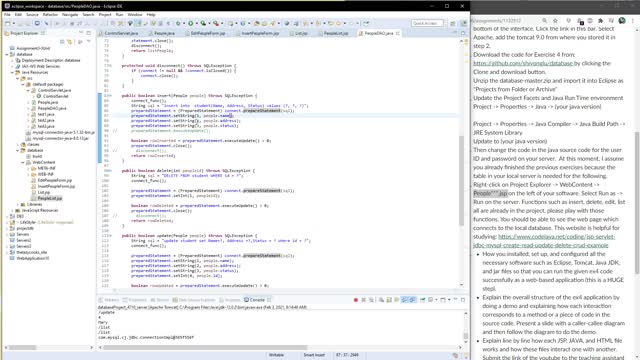
Task: Click the Smart Insert status bar entry
Action: click(314, 355)
